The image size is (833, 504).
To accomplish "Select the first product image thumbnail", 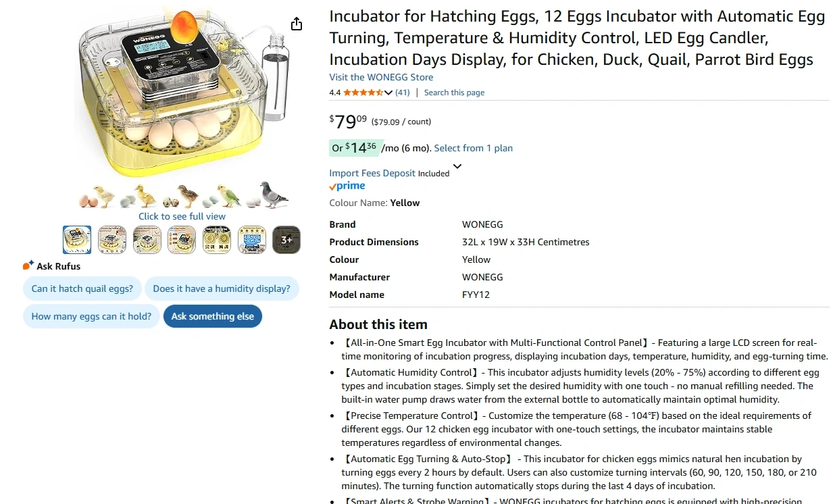I will (77, 240).
